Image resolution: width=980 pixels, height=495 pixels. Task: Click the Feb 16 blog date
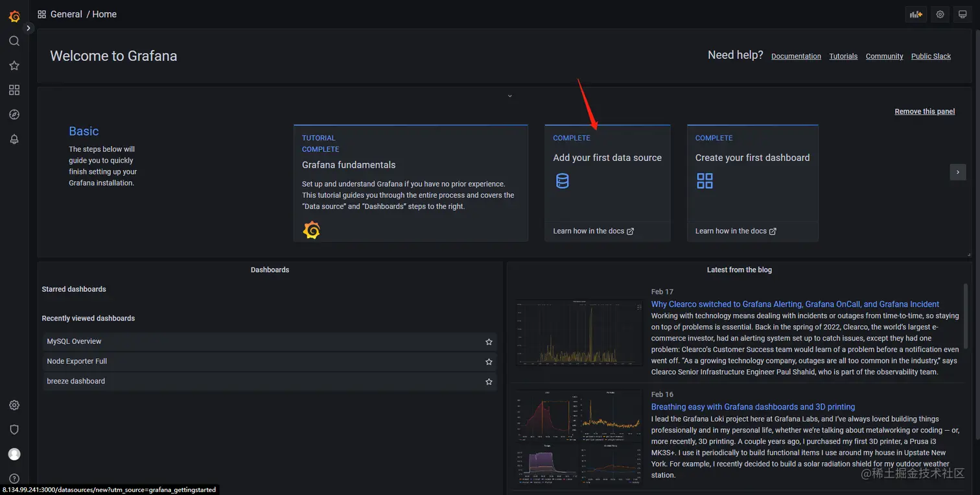pos(662,394)
